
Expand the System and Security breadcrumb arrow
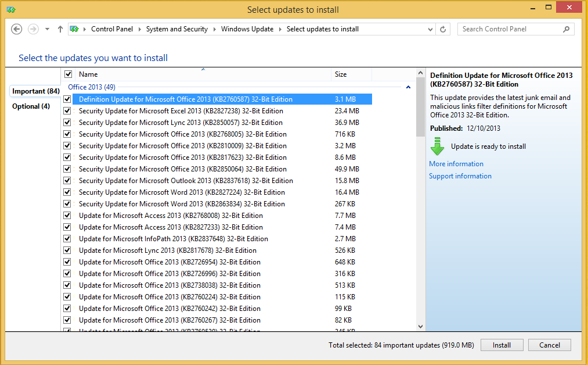point(215,29)
